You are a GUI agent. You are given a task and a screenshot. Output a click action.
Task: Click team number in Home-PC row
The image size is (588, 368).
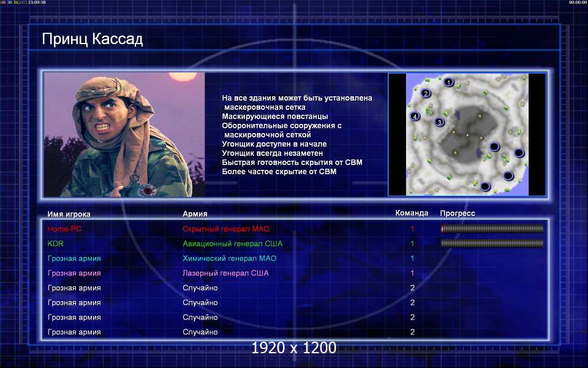pos(412,229)
